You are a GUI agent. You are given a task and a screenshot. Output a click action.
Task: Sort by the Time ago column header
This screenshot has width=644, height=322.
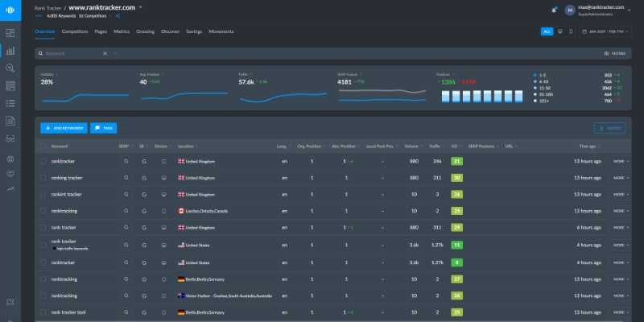click(589, 146)
